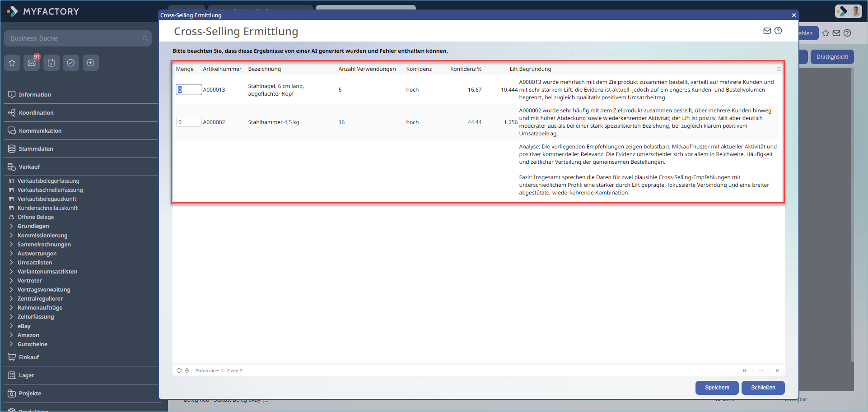Viewport: 868px width, 412px height.
Task: Sort by the Anzahl Verwendungen column header
Action: pyautogui.click(x=367, y=69)
